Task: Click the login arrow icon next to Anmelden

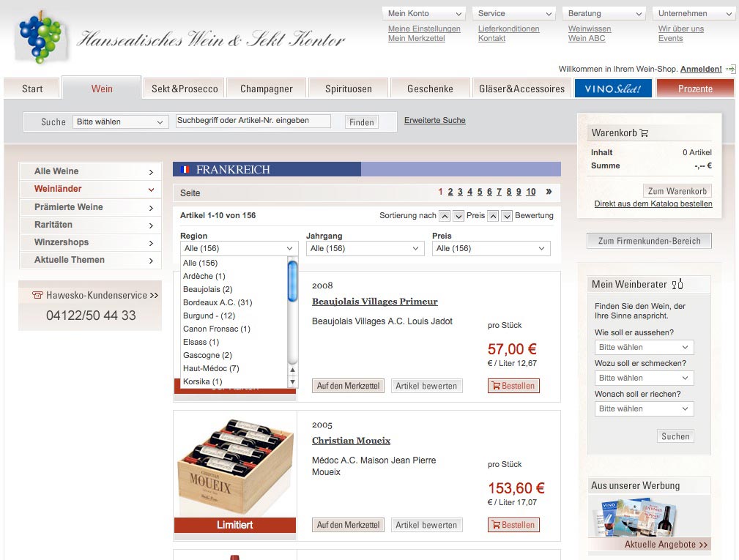Action: tap(730, 70)
